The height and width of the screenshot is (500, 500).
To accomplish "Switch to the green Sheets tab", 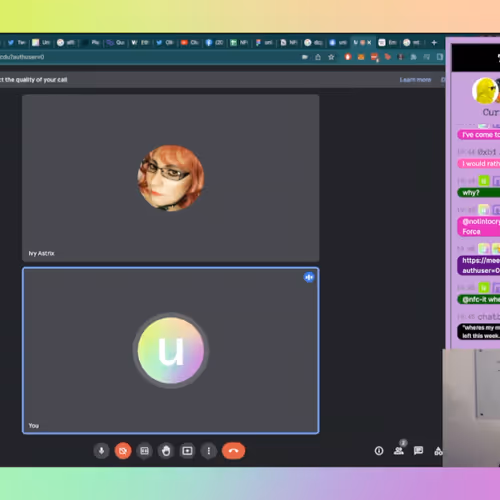I will 239,43.
